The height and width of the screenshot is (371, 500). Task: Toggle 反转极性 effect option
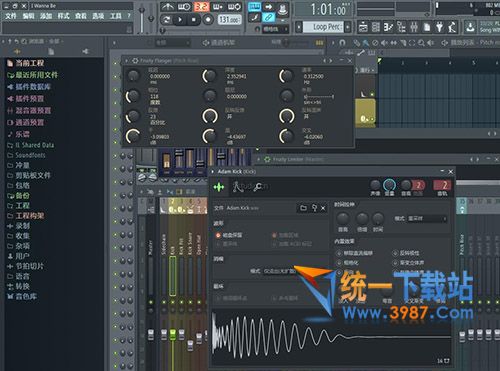(x=407, y=253)
